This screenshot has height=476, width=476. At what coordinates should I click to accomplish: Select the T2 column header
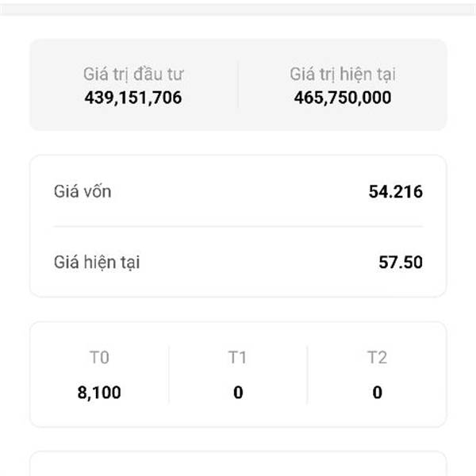pyautogui.click(x=377, y=358)
